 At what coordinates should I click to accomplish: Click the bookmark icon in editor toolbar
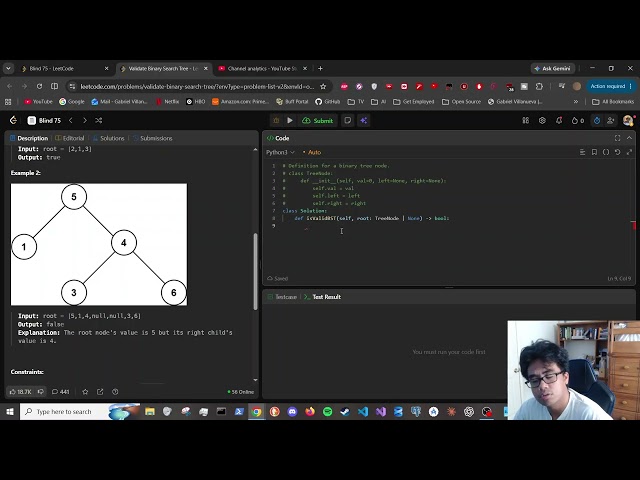click(594, 152)
